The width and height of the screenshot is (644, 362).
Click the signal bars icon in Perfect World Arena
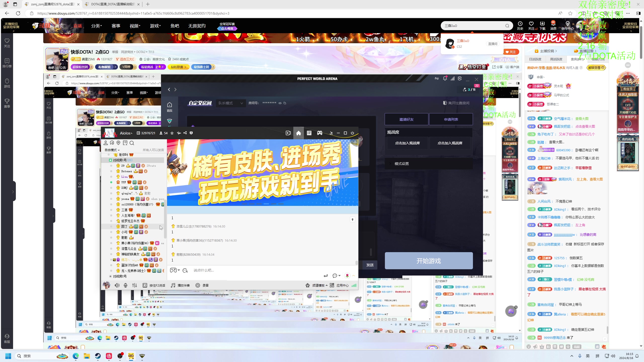click(453, 79)
